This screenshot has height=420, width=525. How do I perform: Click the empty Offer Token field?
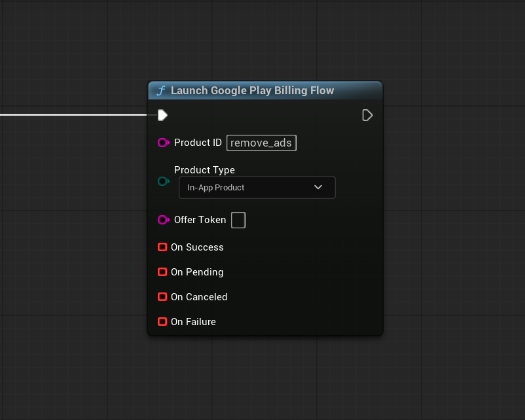pos(238,220)
